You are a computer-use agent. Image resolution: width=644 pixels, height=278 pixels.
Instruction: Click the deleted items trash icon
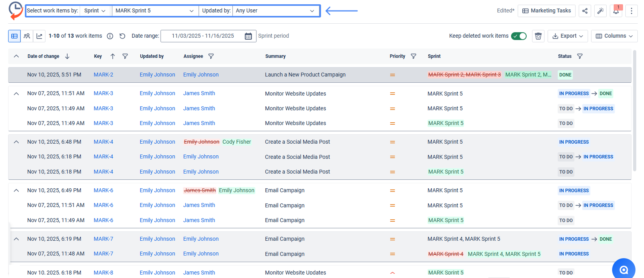click(x=538, y=36)
